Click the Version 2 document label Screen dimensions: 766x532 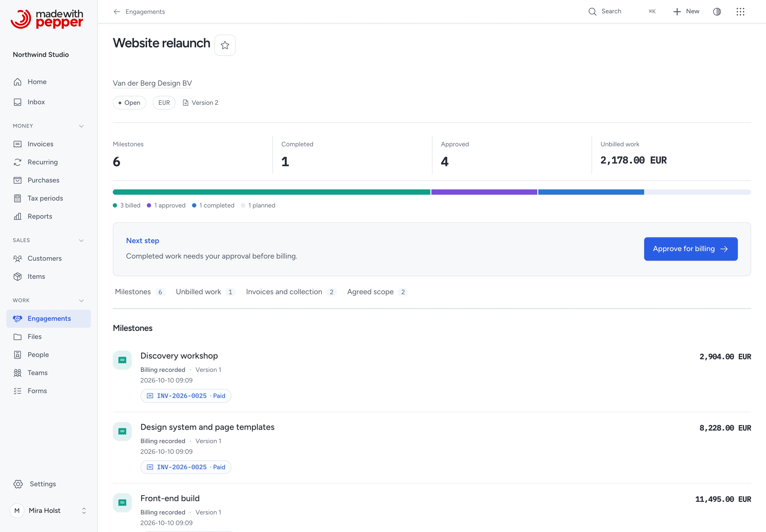tap(201, 103)
